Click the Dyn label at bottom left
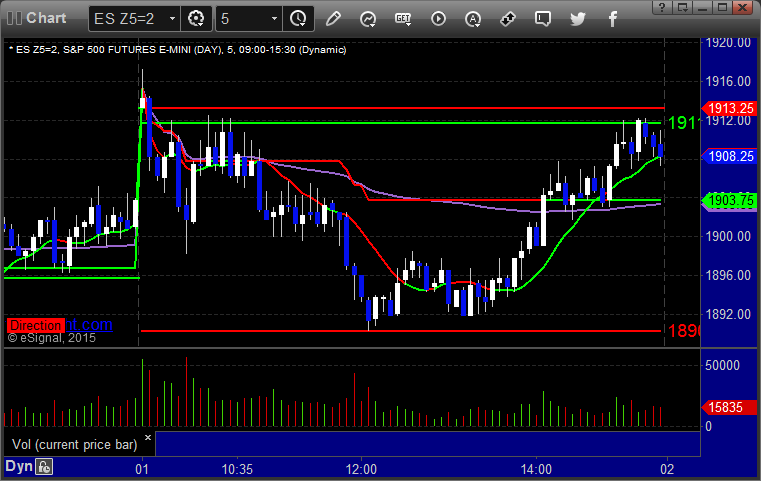 point(18,466)
